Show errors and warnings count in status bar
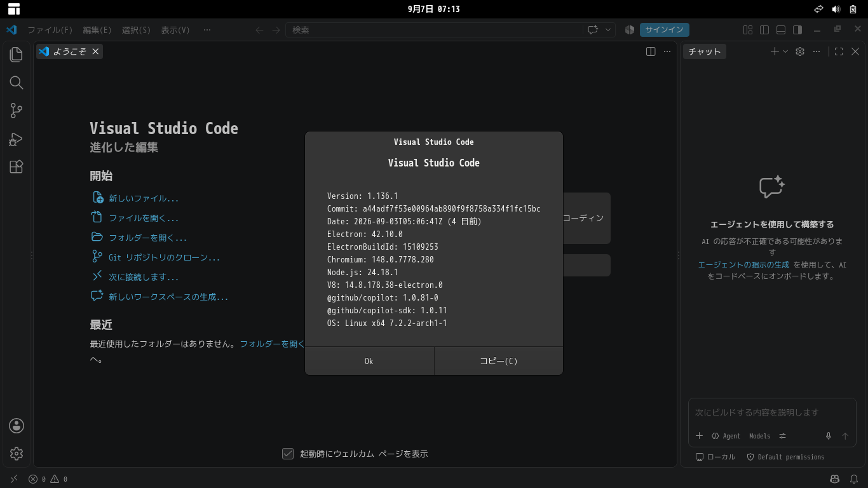Viewport: 868px width, 488px height. click(48, 479)
